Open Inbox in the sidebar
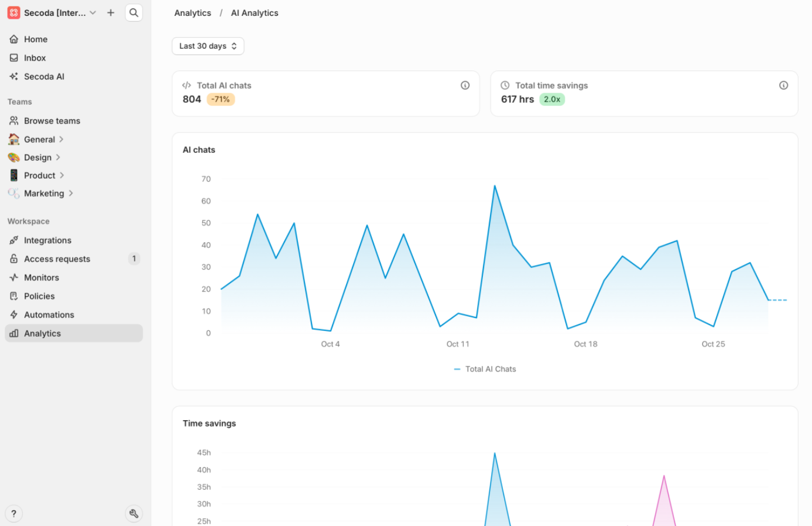812x526 pixels. tap(35, 58)
